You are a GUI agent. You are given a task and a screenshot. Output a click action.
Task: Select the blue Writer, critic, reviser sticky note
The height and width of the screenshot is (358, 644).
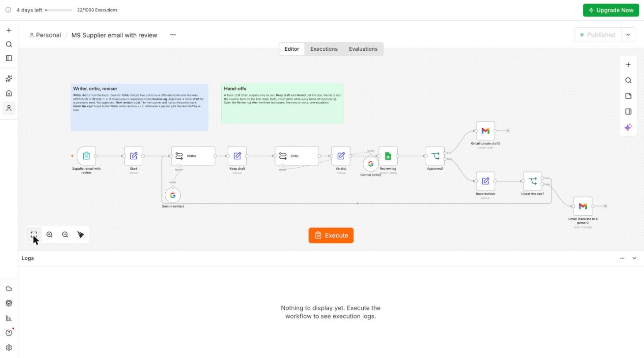pyautogui.click(x=139, y=107)
